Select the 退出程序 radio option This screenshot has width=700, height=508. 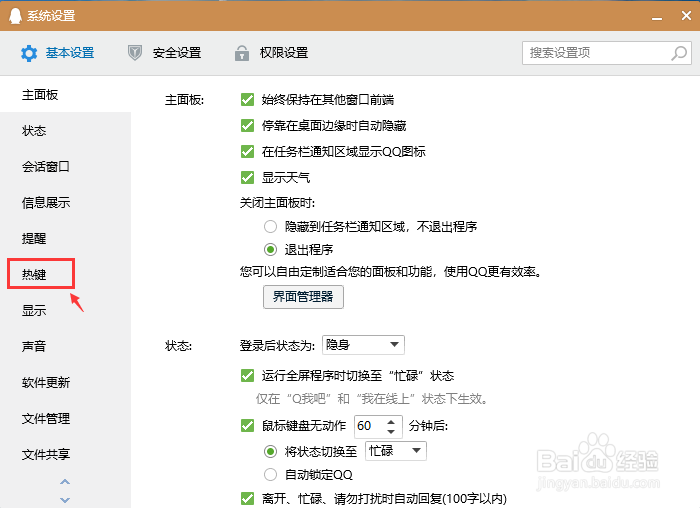pos(270,249)
